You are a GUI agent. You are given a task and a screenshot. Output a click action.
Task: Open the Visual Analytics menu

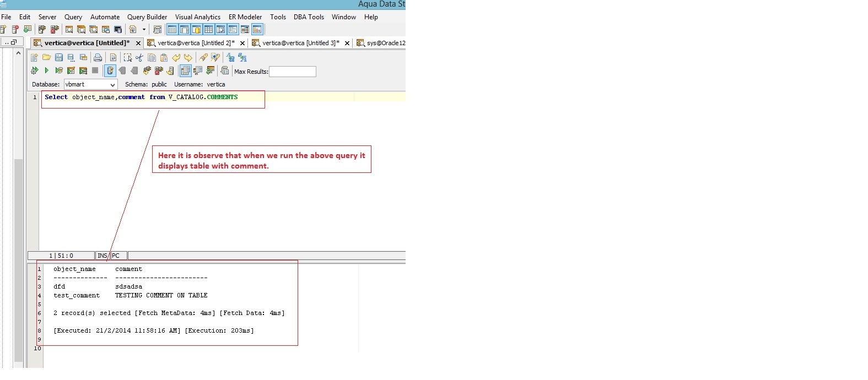(x=198, y=17)
